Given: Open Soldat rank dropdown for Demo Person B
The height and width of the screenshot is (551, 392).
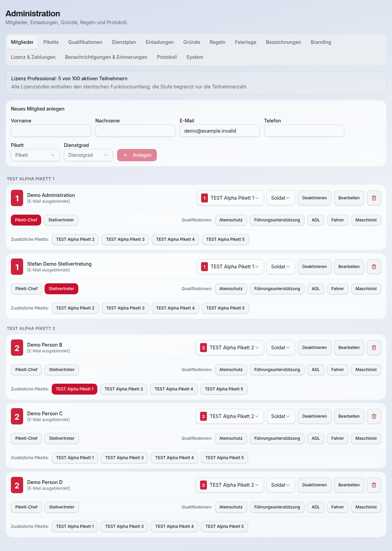Looking at the screenshot, I should pyautogui.click(x=281, y=348).
